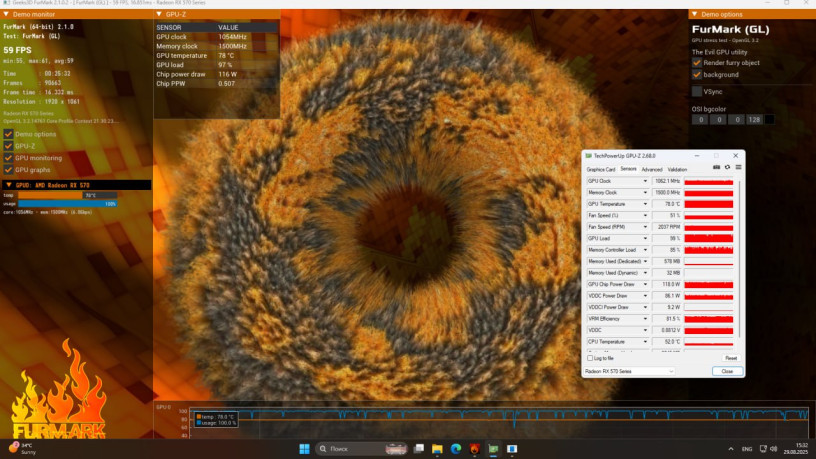
Task: Collapse the GPU0: AMD Radeon RX 570 section
Action: pyautogui.click(x=9, y=185)
